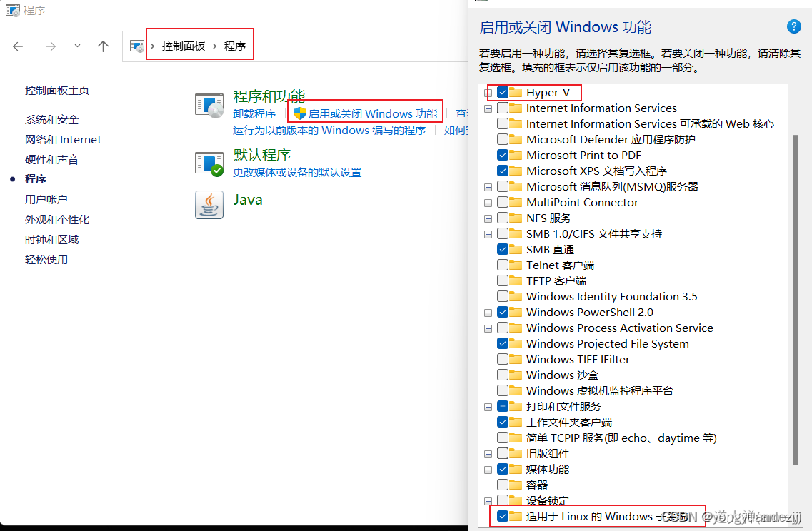Uncheck Microsoft XPS 文档写入程序 checkbox
This screenshot has width=812, height=531.
tap(502, 171)
